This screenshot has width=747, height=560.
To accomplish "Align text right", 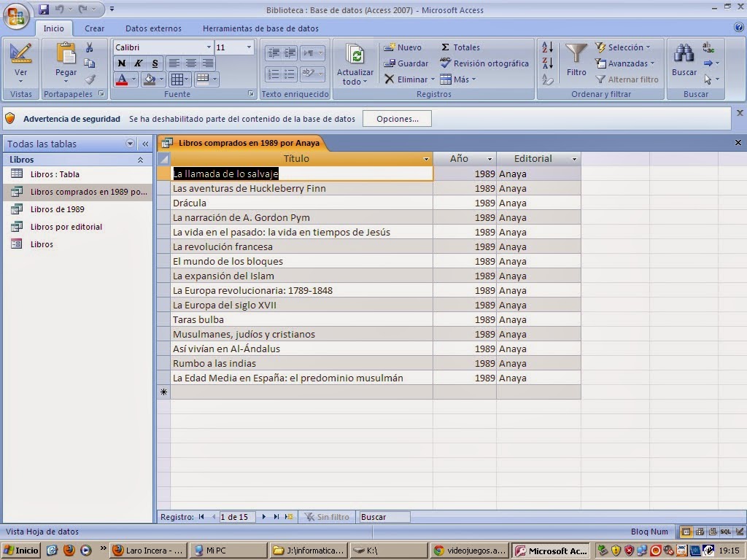I will coord(207,63).
